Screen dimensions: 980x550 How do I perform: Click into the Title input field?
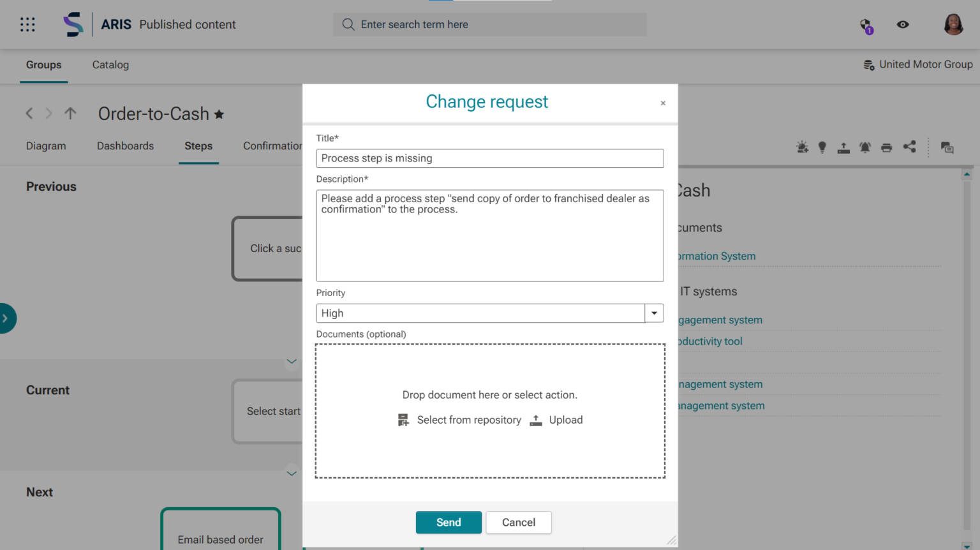(x=489, y=158)
